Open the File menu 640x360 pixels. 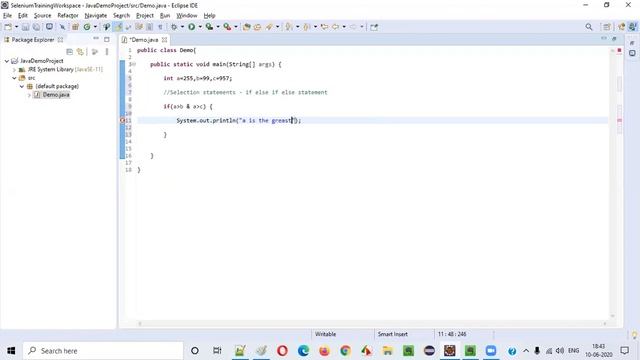tap(7, 16)
